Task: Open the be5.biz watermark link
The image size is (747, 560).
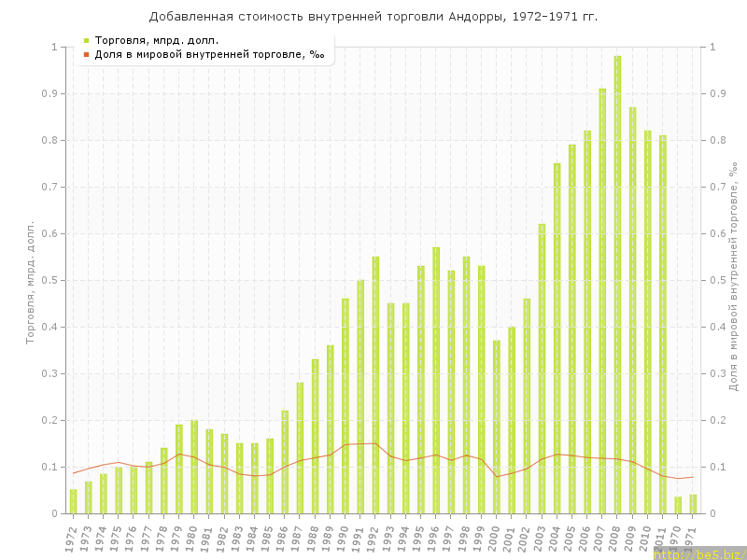Action: (699, 553)
